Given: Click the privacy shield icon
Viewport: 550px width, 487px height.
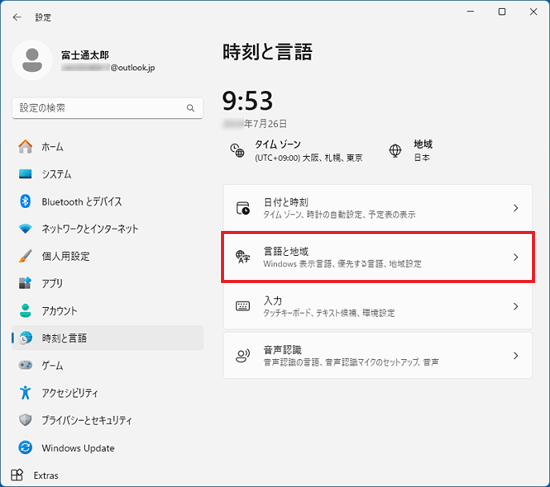Looking at the screenshot, I should pyautogui.click(x=25, y=420).
